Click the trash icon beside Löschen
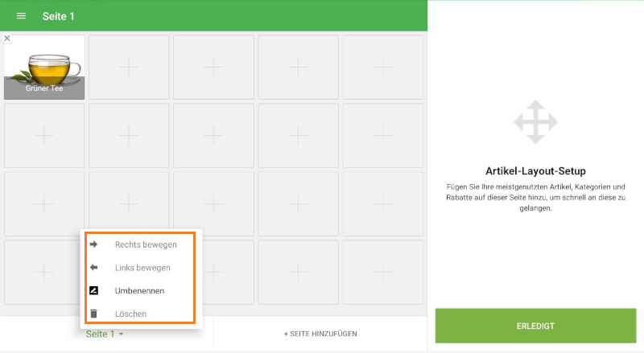The height and width of the screenshot is (353, 644). click(x=93, y=314)
